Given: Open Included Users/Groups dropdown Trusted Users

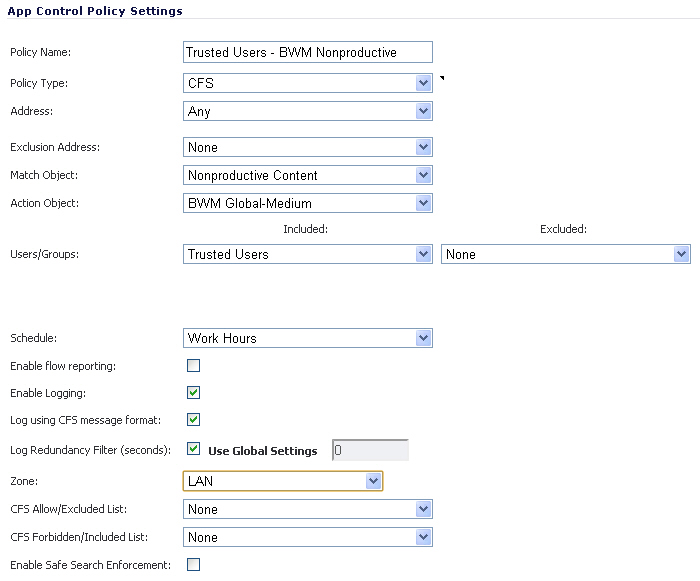Looking at the screenshot, I should (308, 254).
